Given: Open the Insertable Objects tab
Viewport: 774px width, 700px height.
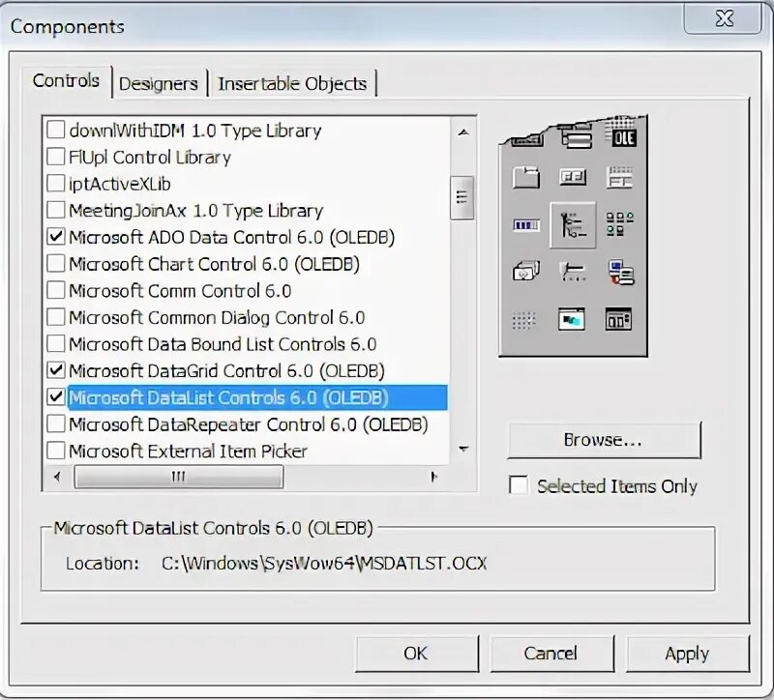Looking at the screenshot, I should (292, 84).
